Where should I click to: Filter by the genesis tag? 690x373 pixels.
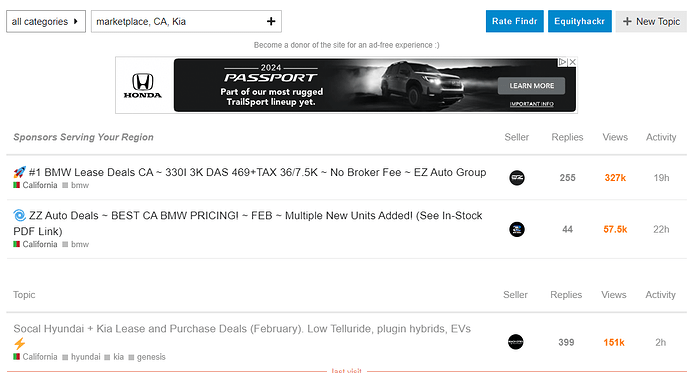(151, 357)
